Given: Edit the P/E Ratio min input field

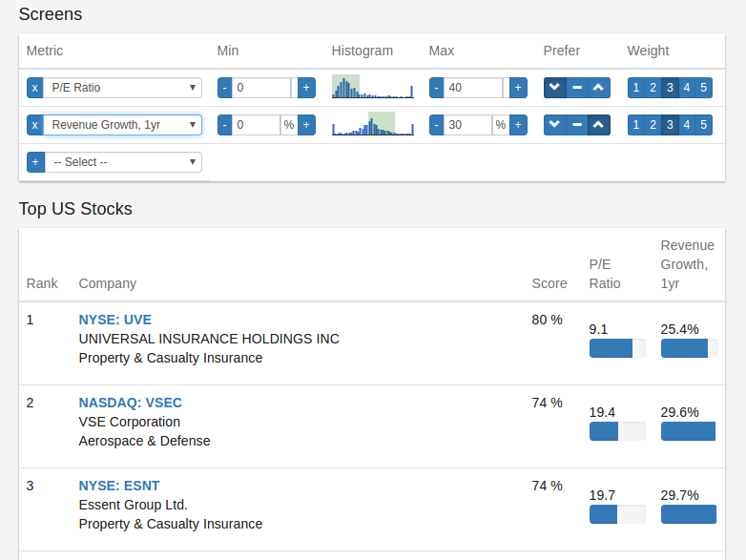Looking at the screenshot, I should coord(261,88).
